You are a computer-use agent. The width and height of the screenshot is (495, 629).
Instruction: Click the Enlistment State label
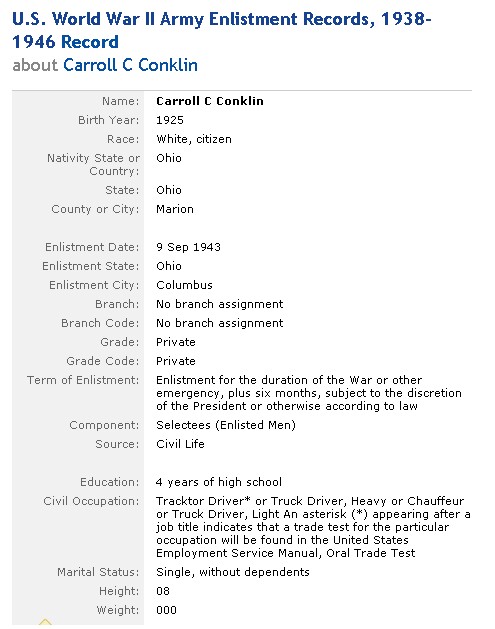[x=91, y=266]
